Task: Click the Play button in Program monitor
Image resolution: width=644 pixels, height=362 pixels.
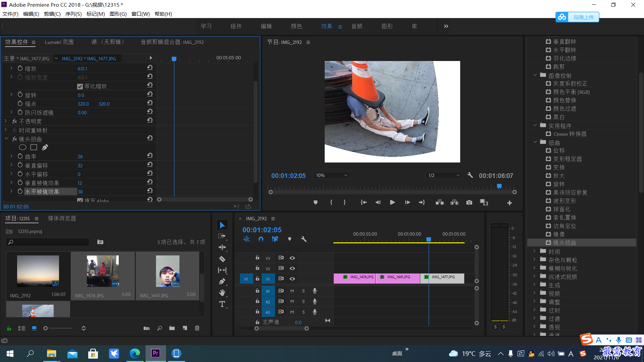Action: tap(392, 202)
